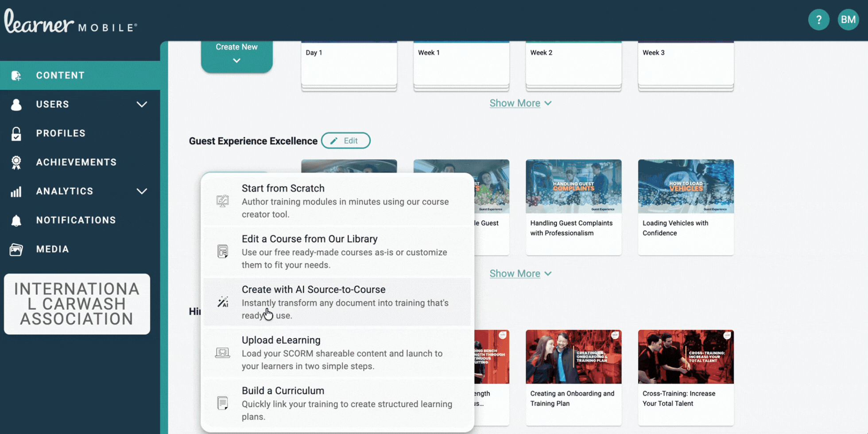Expand the Users sidebar section

pyautogui.click(x=141, y=105)
